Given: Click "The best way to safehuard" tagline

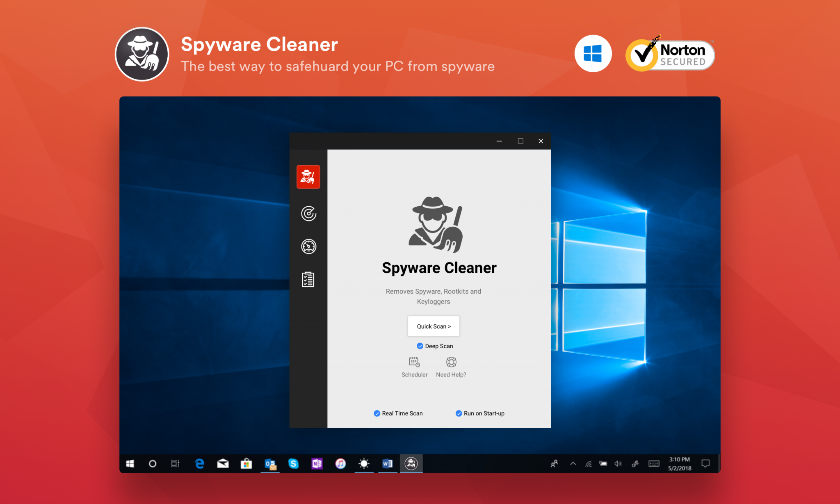Looking at the screenshot, I should [338, 66].
